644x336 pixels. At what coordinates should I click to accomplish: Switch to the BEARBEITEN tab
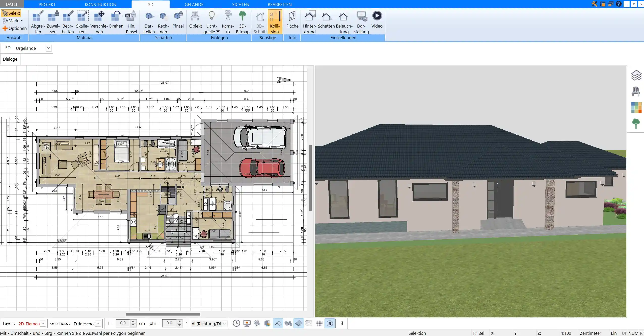[280, 4]
